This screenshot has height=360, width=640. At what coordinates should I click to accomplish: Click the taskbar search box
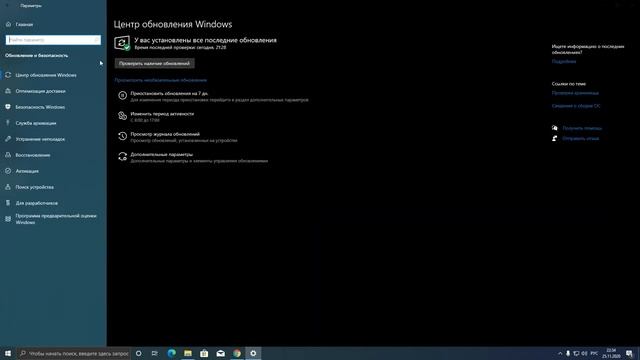pos(73,353)
